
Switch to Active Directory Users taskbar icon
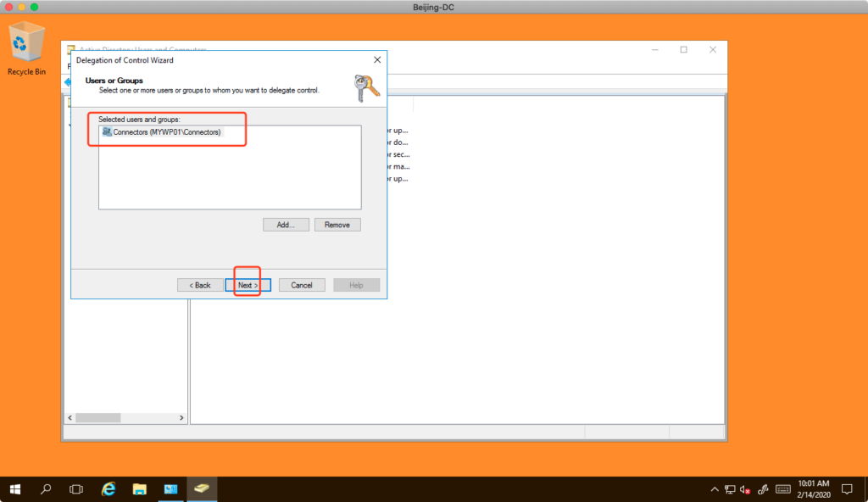[x=201, y=489]
